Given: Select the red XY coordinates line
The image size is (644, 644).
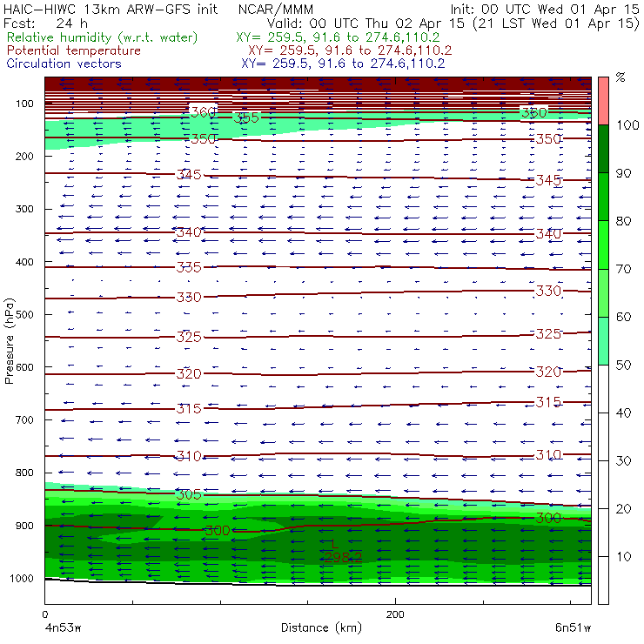Looking at the screenshot, I should pyautogui.click(x=350, y=50).
